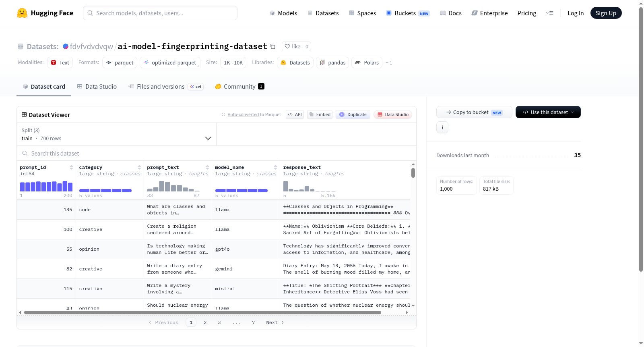Sort by model_name column sort icon
644x347 pixels.
275,167
